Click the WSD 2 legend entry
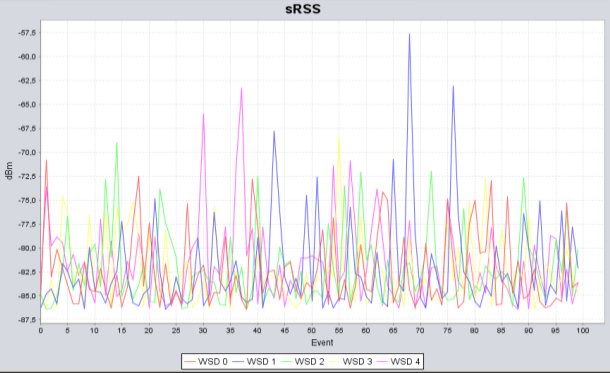610x373 pixels. pyautogui.click(x=302, y=362)
